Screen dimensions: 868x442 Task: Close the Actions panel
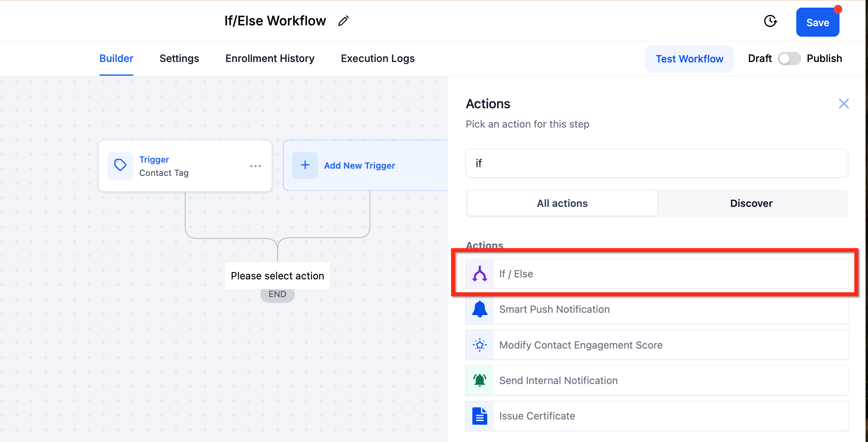[x=843, y=104]
